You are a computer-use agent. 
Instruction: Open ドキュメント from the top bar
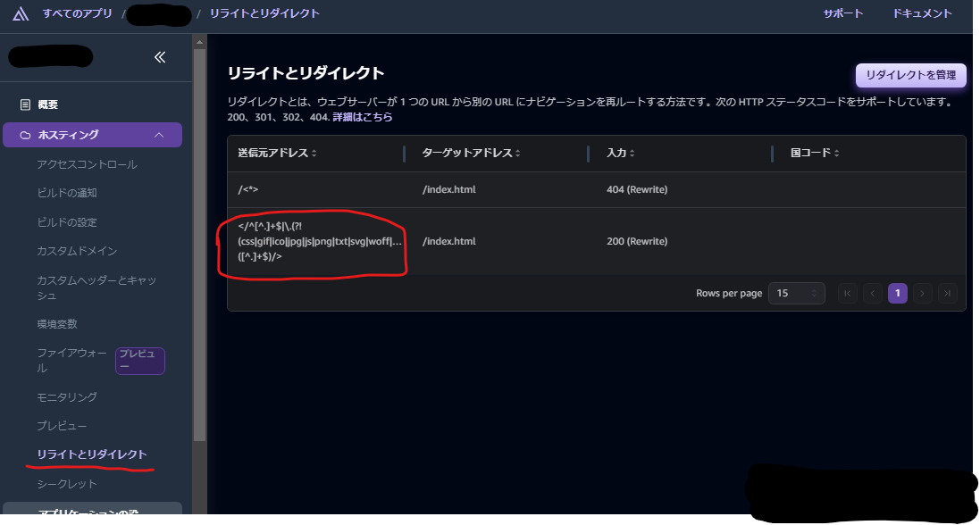[922, 13]
